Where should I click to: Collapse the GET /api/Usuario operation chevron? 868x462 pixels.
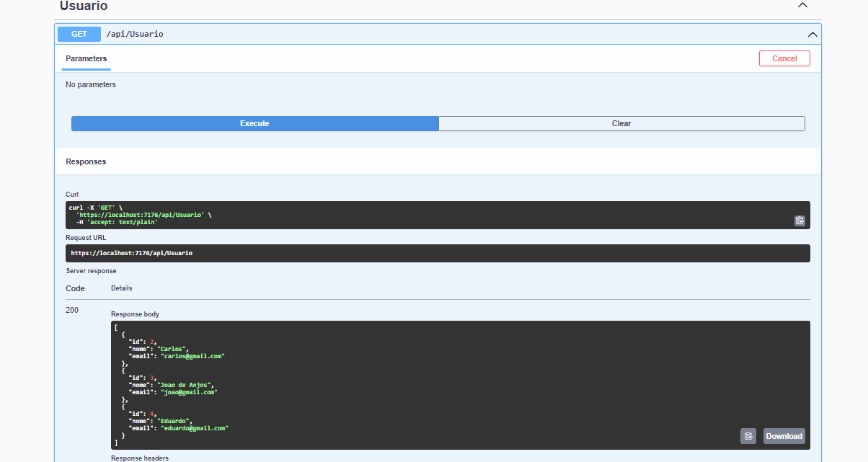coord(812,34)
